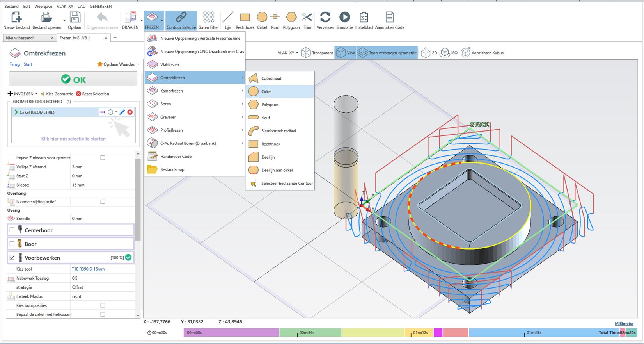Delete Cirkel geometry with red X icon
Image resolution: width=644 pixels, height=344 pixels.
[130, 112]
